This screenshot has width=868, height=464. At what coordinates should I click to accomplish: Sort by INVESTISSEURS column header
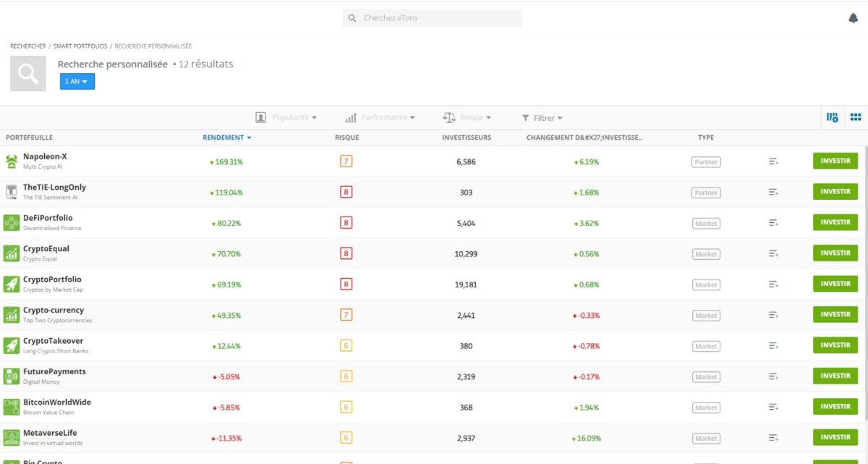(x=467, y=138)
